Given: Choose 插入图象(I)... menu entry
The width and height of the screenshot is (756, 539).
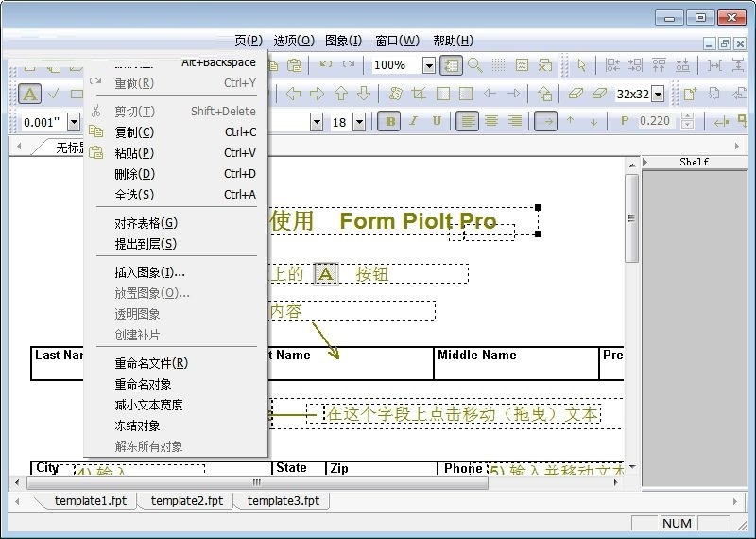Looking at the screenshot, I should (x=176, y=272).
